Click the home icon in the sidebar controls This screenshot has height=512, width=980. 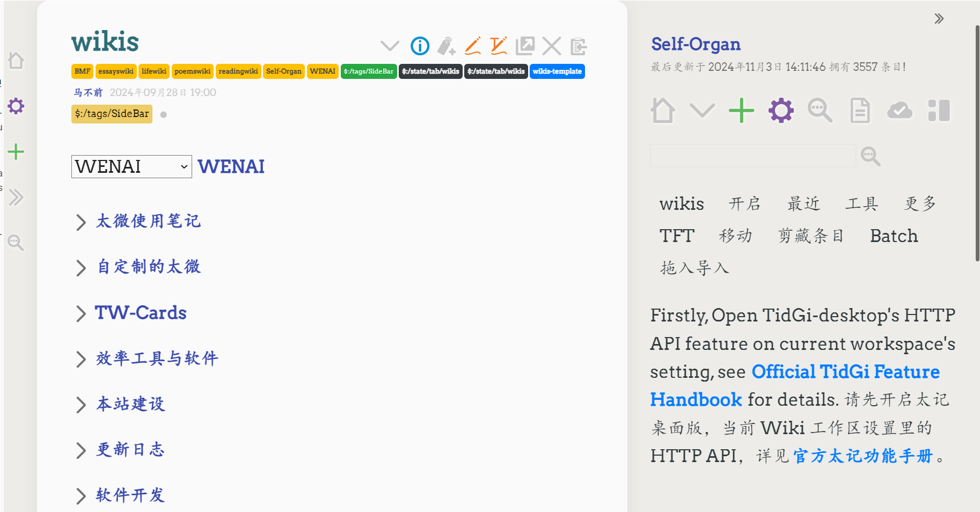pos(663,111)
